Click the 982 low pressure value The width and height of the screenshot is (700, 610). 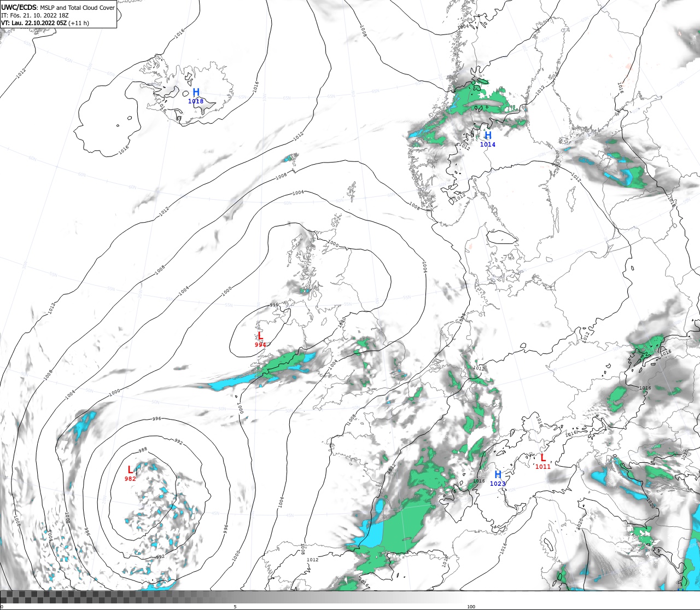[x=130, y=479]
